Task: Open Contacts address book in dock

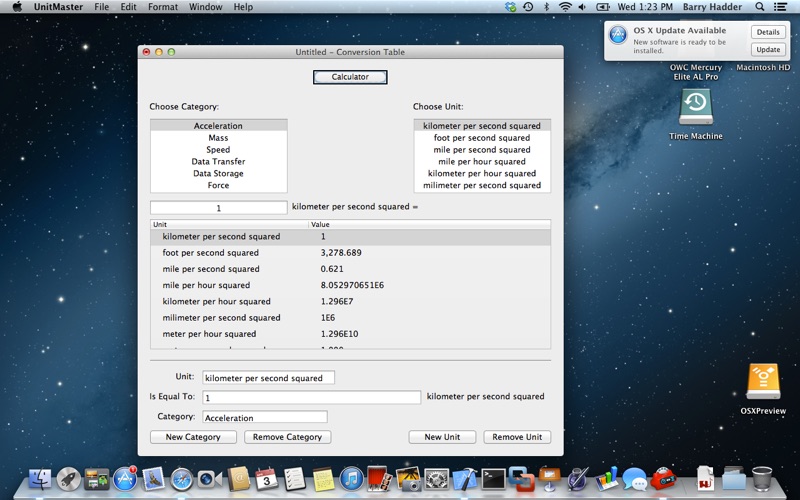Action: pyautogui.click(x=238, y=479)
